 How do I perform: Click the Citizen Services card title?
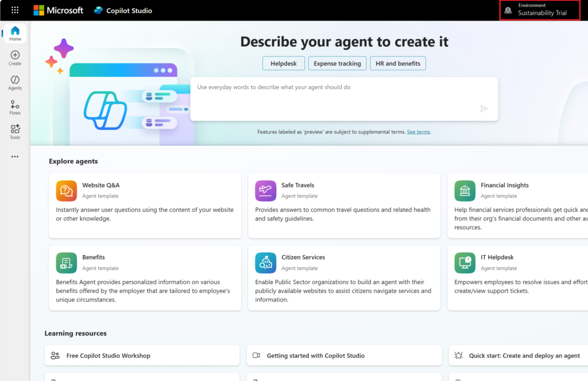[303, 257]
